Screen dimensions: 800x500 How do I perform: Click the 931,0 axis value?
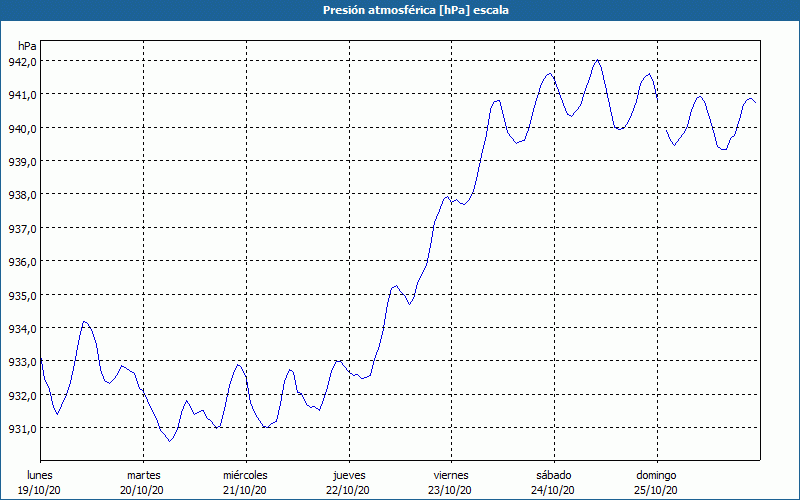(22, 429)
